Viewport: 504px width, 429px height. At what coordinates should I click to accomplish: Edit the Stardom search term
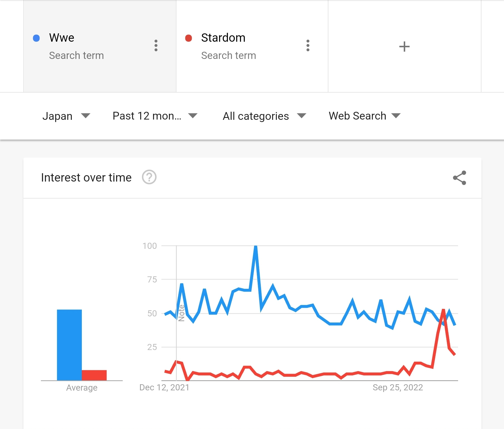coord(223,38)
